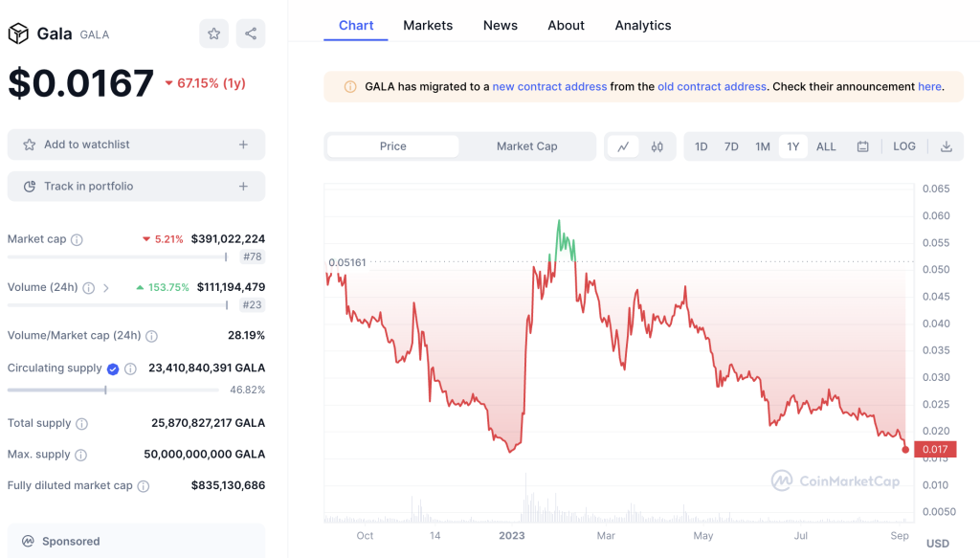Click the 25,870,827,217 GALA total supply
980x558 pixels.
coord(208,422)
